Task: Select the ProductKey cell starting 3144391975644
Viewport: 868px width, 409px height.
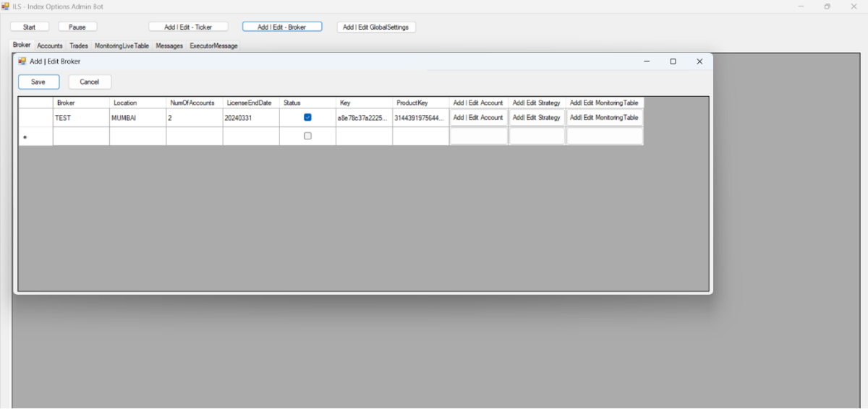Action: (420, 117)
